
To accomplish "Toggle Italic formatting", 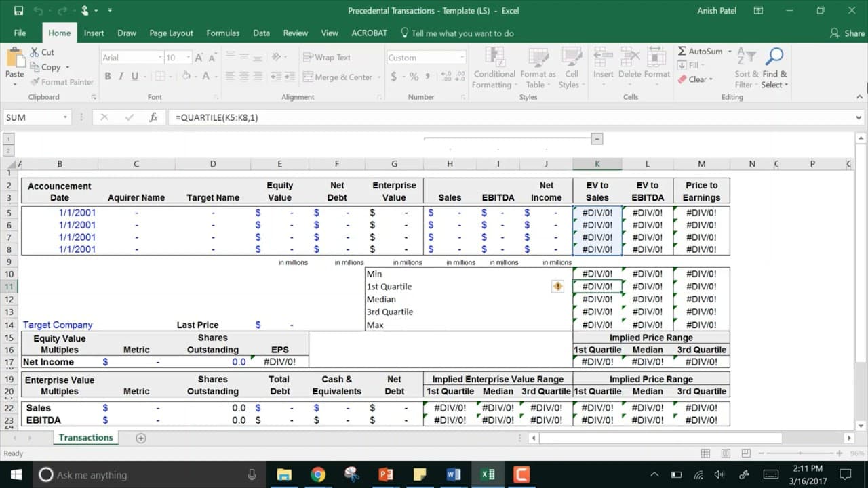I will [121, 77].
